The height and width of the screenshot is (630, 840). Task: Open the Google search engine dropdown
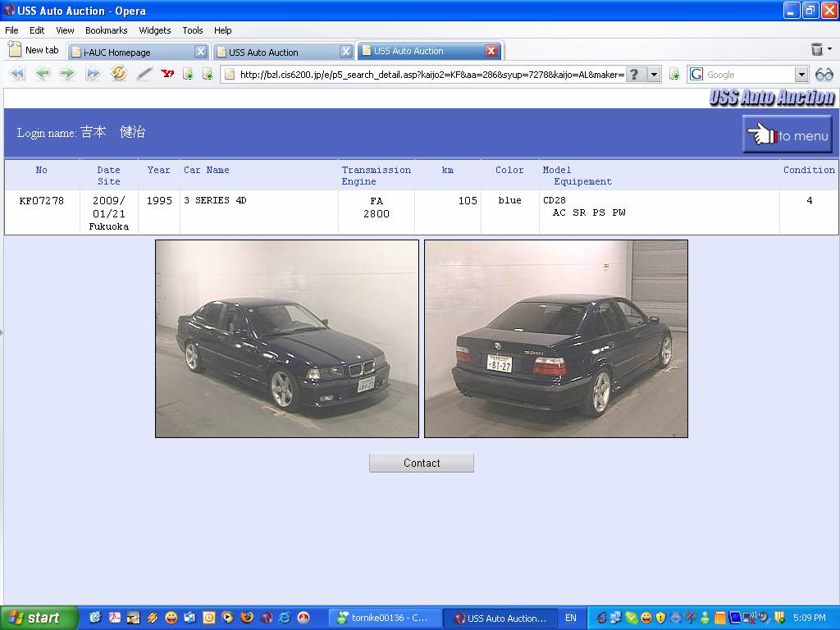click(x=801, y=75)
